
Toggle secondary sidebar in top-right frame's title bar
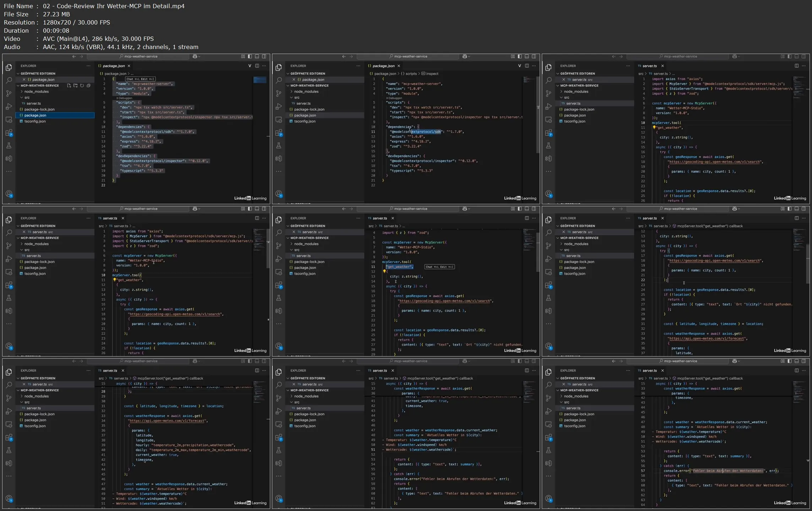click(803, 56)
